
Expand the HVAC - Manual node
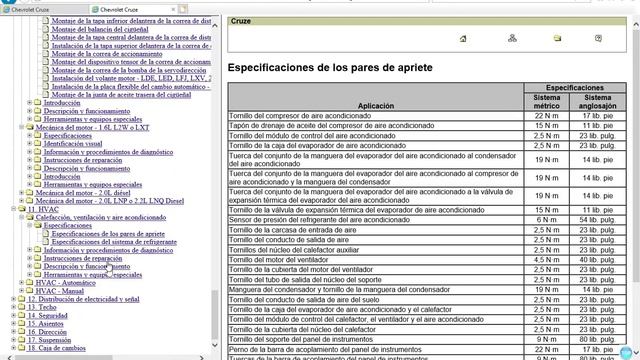[21, 291]
